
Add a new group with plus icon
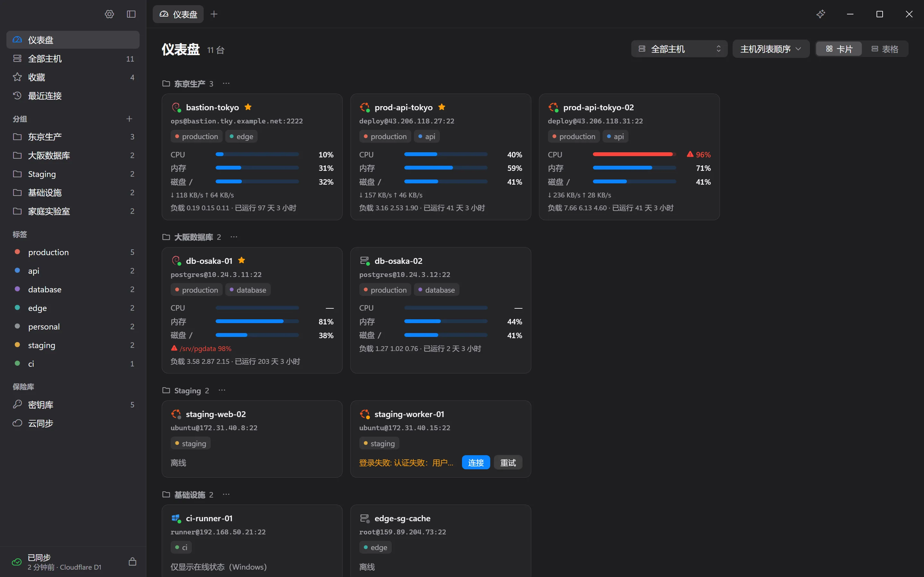pos(129,119)
